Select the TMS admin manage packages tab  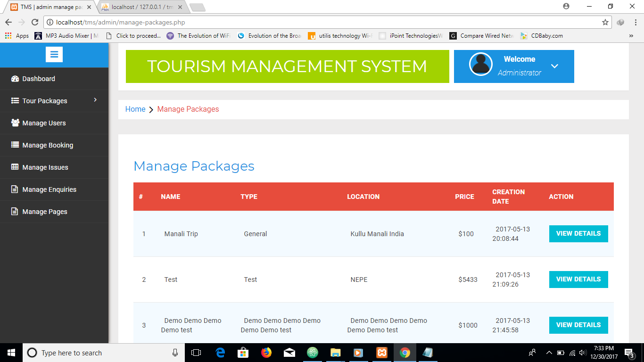pyautogui.click(x=50, y=7)
